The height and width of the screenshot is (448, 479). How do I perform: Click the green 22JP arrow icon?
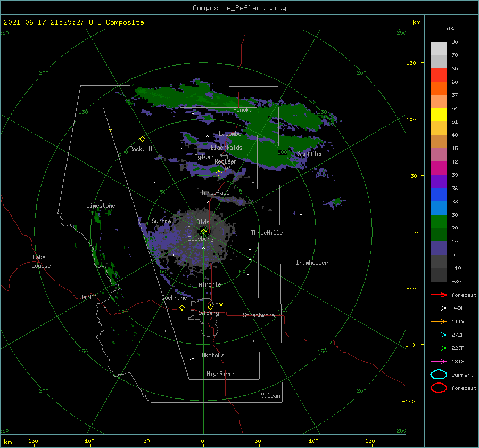439,348
